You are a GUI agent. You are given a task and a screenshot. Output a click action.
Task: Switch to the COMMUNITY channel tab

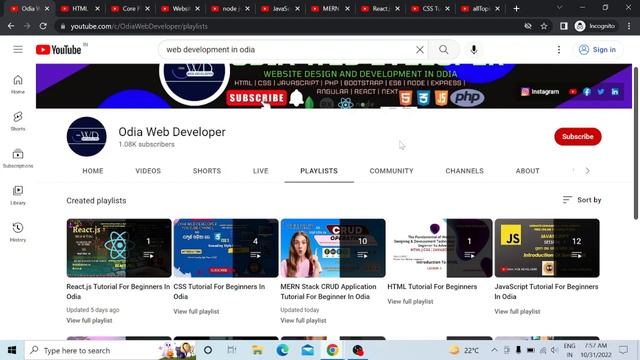[391, 171]
